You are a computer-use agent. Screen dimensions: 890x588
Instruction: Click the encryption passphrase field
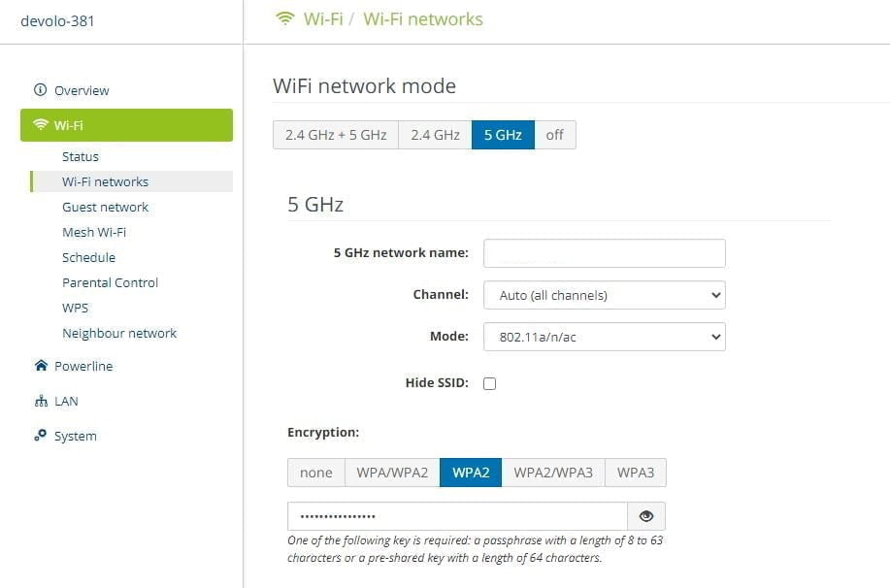[x=456, y=516]
